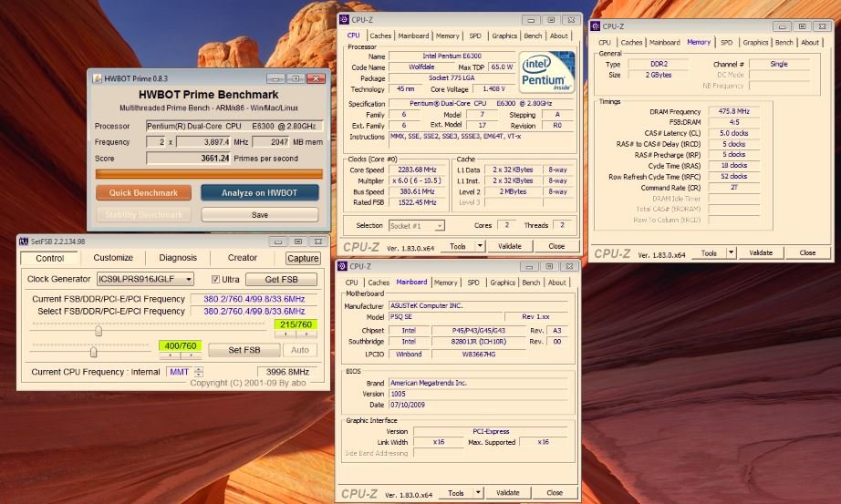
Task: Click Close button in CPU-Z Memory window
Action: coord(807,252)
